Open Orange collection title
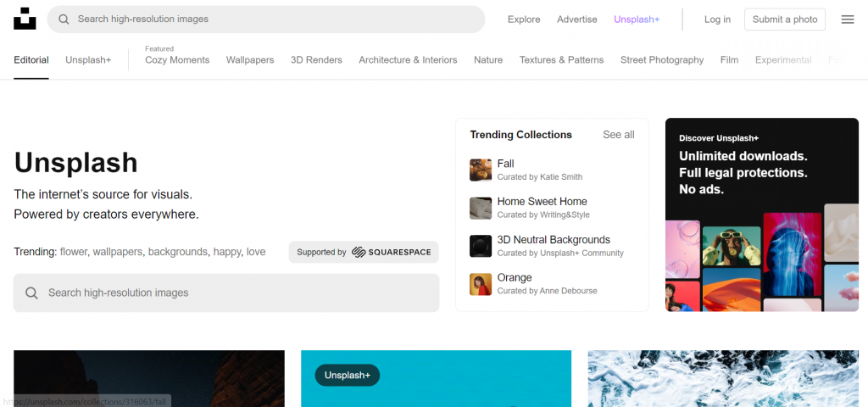The width and height of the screenshot is (868, 407). point(515,277)
